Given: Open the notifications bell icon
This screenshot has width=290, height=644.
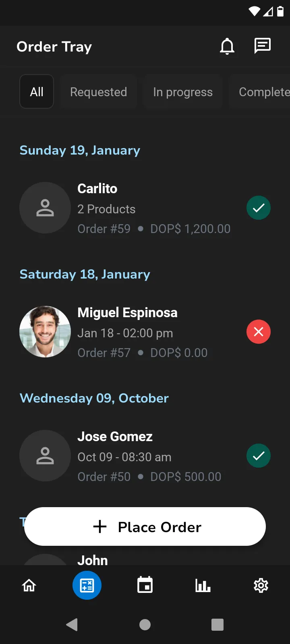Looking at the screenshot, I should [x=227, y=46].
